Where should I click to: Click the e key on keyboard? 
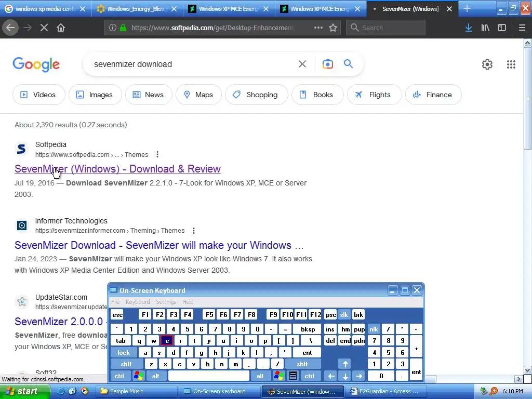167,341
